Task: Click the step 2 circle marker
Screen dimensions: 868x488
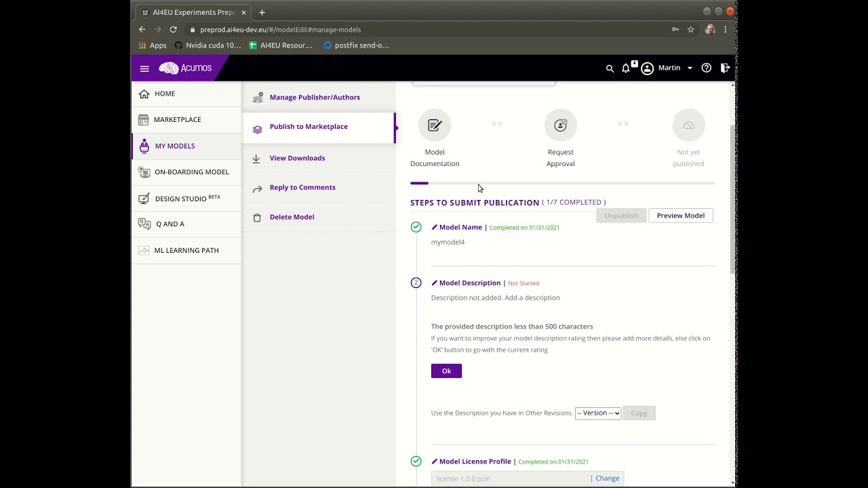Action: coord(416,283)
